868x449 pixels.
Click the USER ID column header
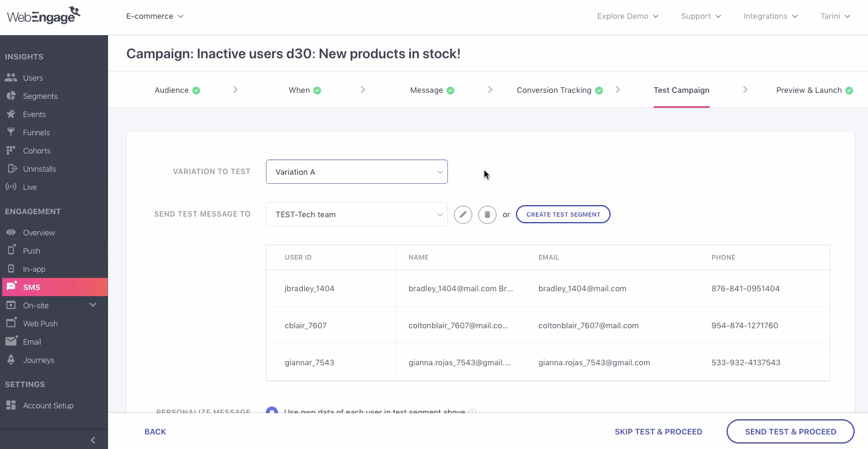coord(298,257)
